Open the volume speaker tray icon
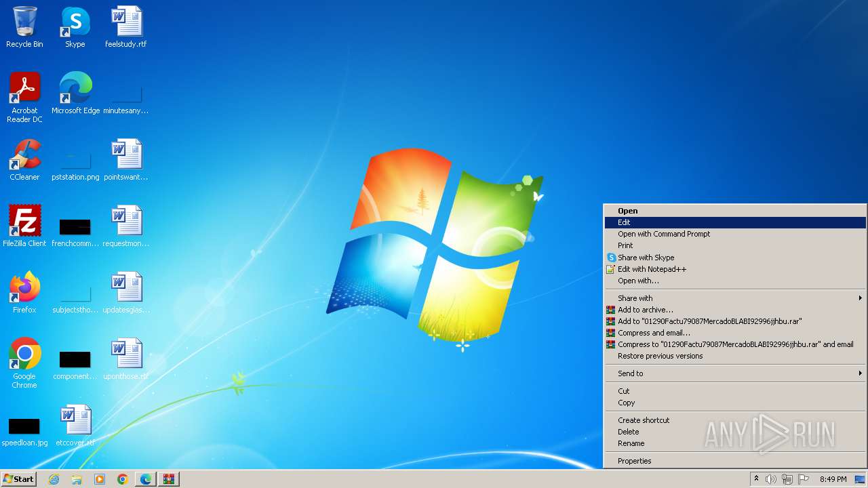This screenshot has height=488, width=868. (x=771, y=479)
